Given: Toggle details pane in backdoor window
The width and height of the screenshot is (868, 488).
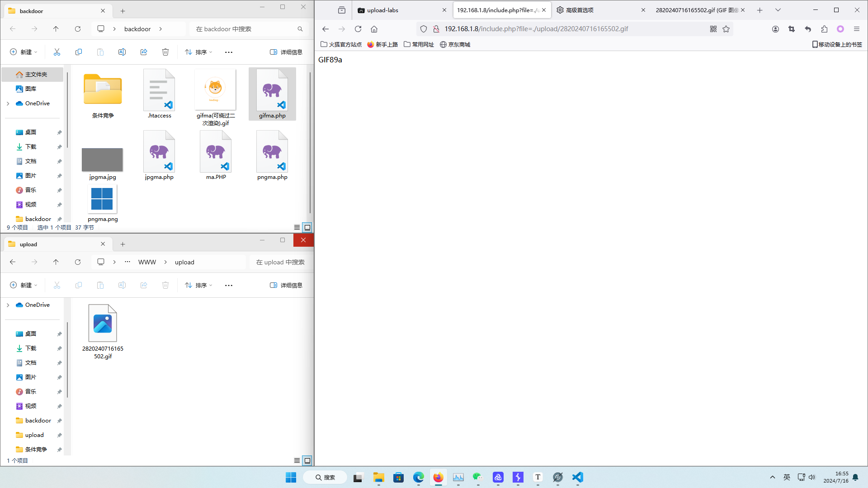Looking at the screenshot, I should point(286,52).
